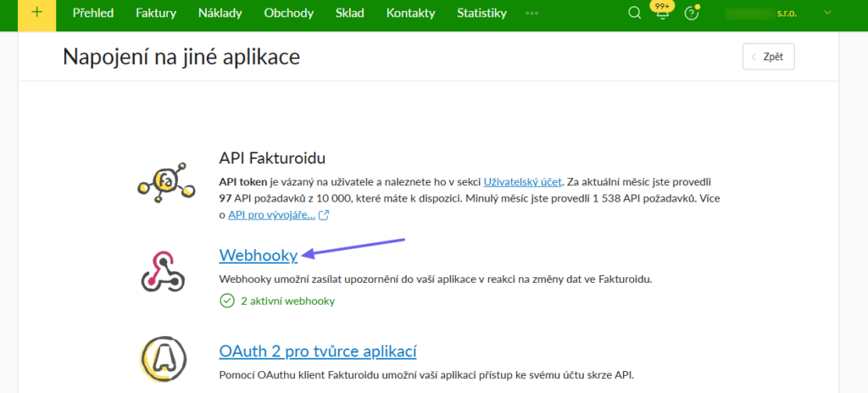The width and height of the screenshot is (868, 393).
Task: Open the help question mark icon
Action: pyautogui.click(x=692, y=14)
